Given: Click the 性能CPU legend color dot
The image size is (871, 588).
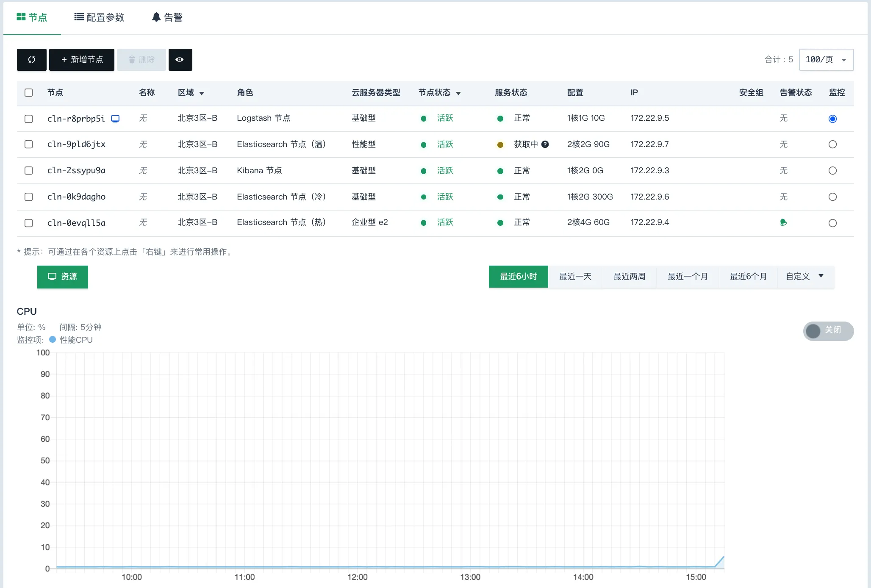Looking at the screenshot, I should (53, 340).
